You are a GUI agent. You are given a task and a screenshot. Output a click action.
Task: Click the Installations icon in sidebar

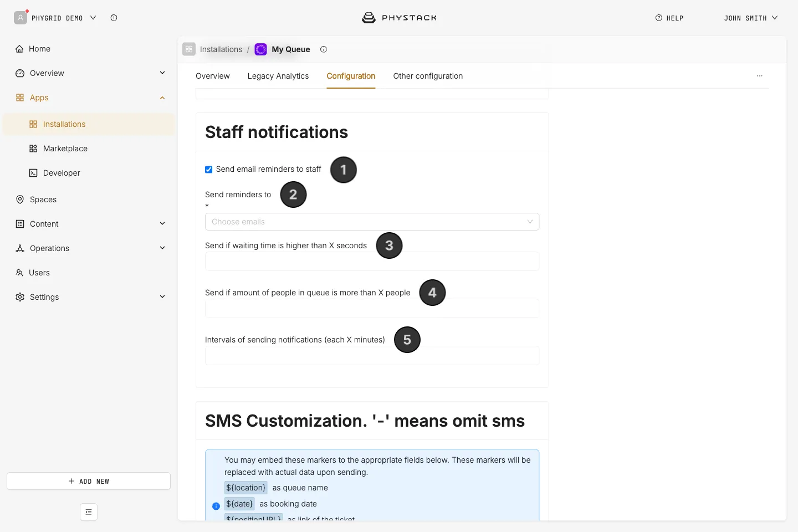coord(33,124)
